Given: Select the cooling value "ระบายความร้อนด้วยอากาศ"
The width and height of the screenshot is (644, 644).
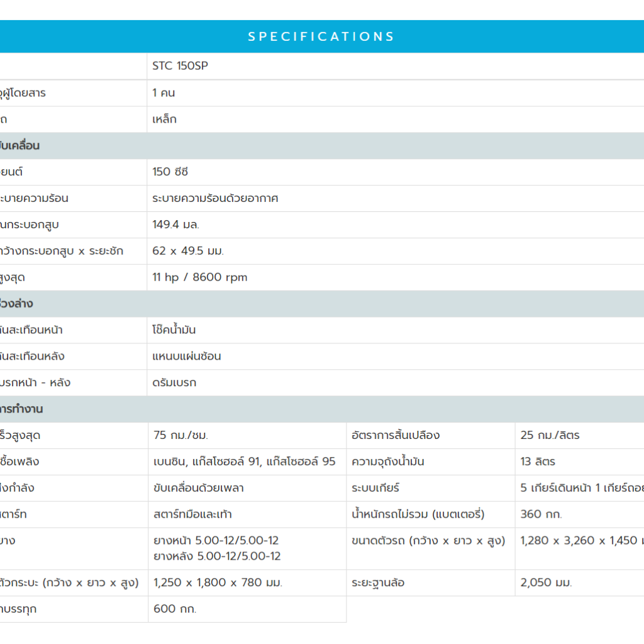Looking at the screenshot, I should pos(215,198).
